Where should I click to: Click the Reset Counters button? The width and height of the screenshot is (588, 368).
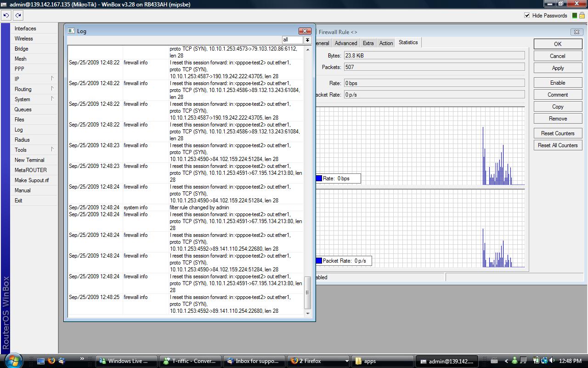point(558,133)
